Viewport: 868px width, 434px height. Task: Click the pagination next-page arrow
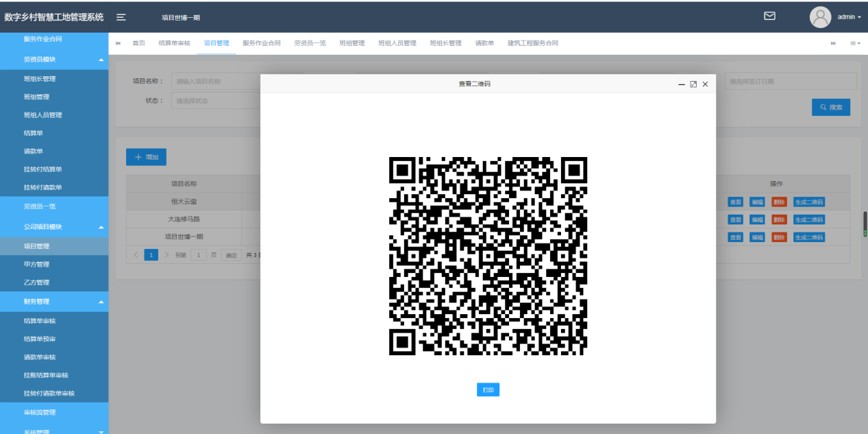point(166,255)
